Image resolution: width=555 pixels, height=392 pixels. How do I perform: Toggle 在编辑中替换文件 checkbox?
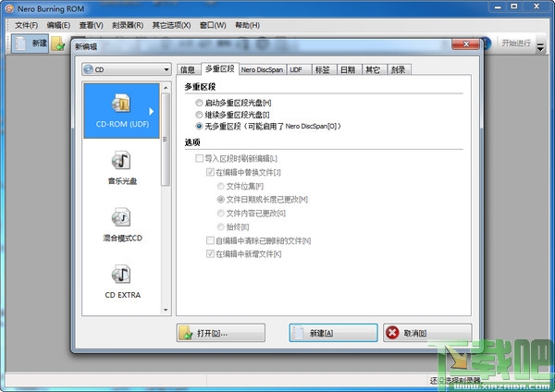tap(210, 172)
